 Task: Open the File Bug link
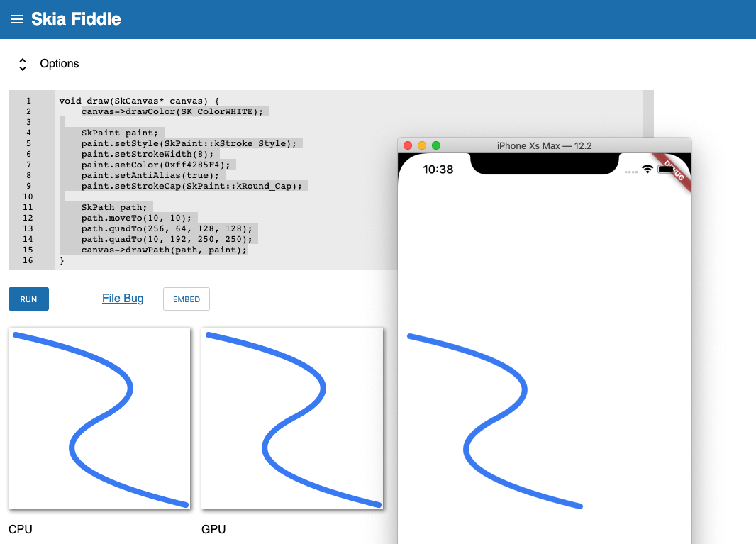123,299
